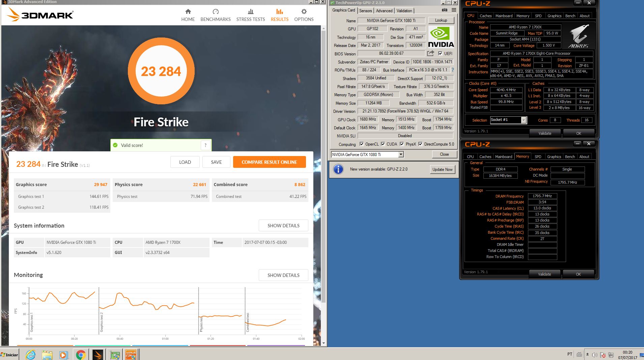Viewport: 644px width, 360px height.
Task: Open GPU selection dropdown in GPU-Z
Action: tap(401, 154)
